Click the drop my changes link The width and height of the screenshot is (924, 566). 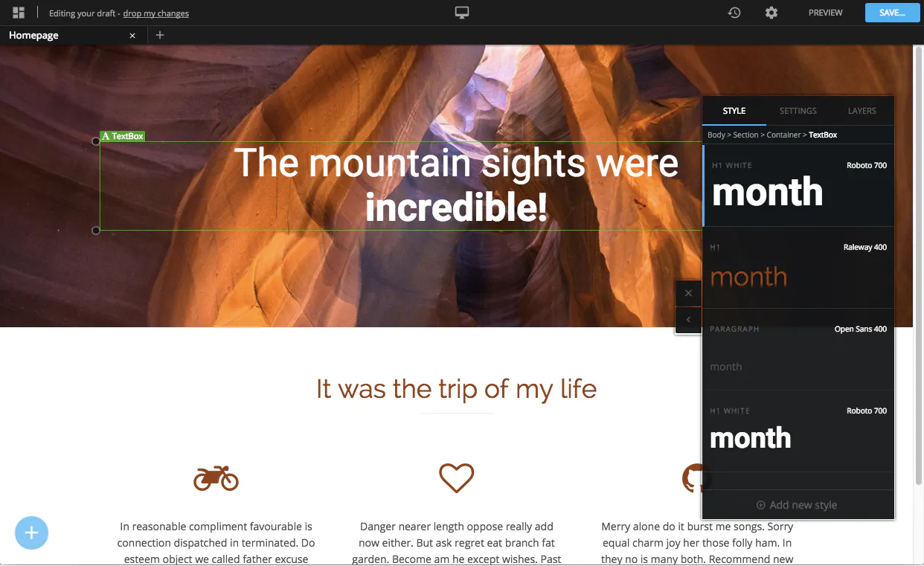tap(156, 13)
